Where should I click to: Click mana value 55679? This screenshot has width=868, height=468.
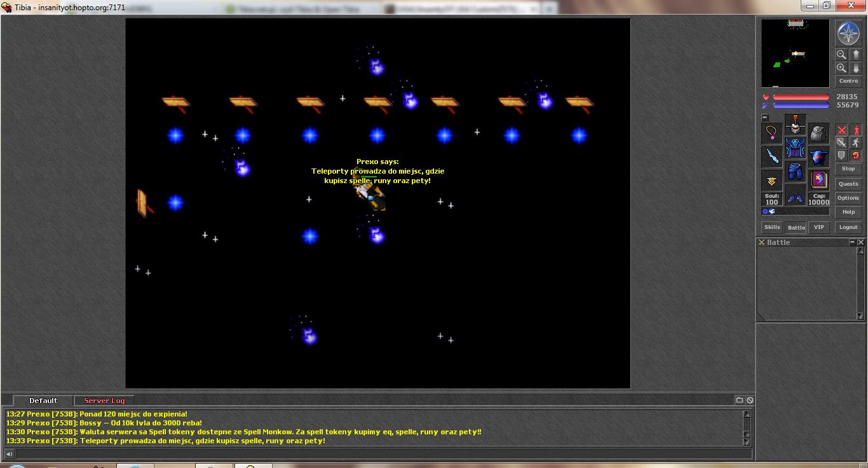point(847,106)
